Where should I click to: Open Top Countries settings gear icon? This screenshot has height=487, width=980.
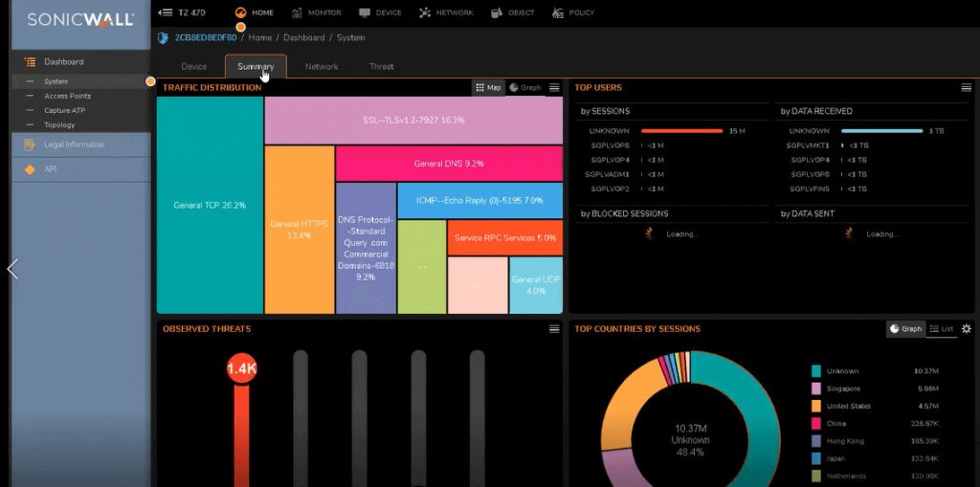[967, 329]
